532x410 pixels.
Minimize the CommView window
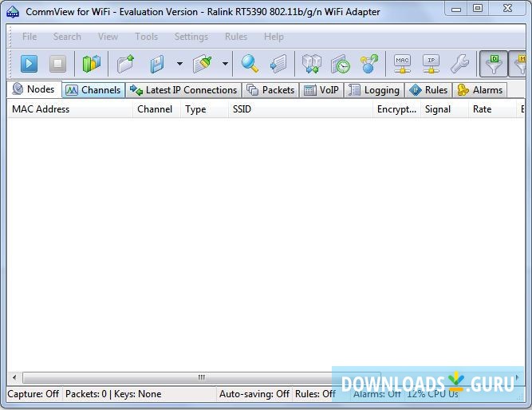point(456,9)
